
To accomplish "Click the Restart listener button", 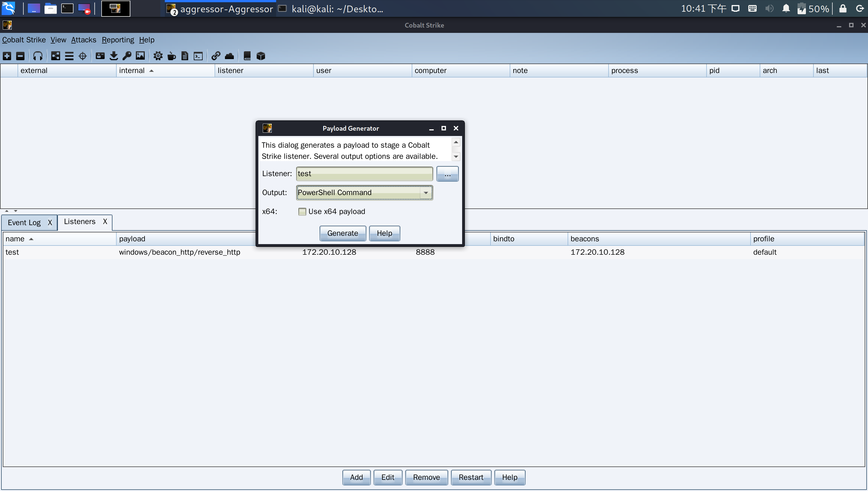I will click(471, 477).
